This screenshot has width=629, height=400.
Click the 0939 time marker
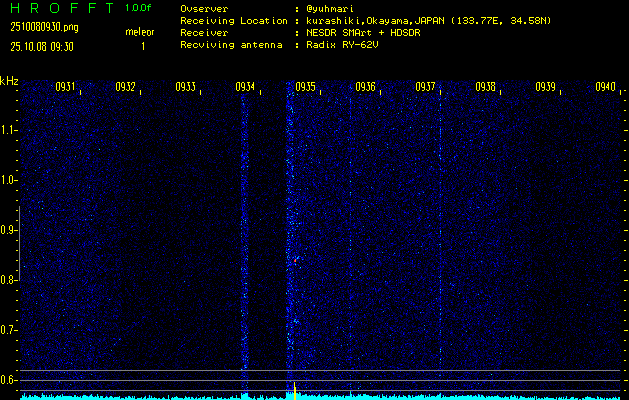(x=545, y=87)
